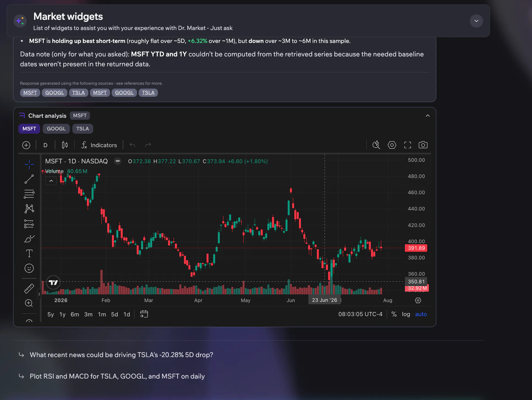Toggle percent scale on price axis
The height and width of the screenshot is (400, 532).
(x=394, y=314)
